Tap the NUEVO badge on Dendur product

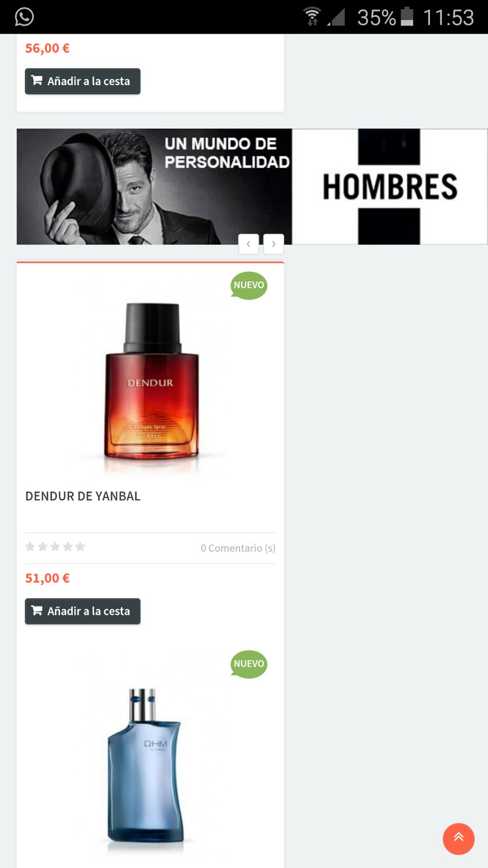tap(249, 285)
